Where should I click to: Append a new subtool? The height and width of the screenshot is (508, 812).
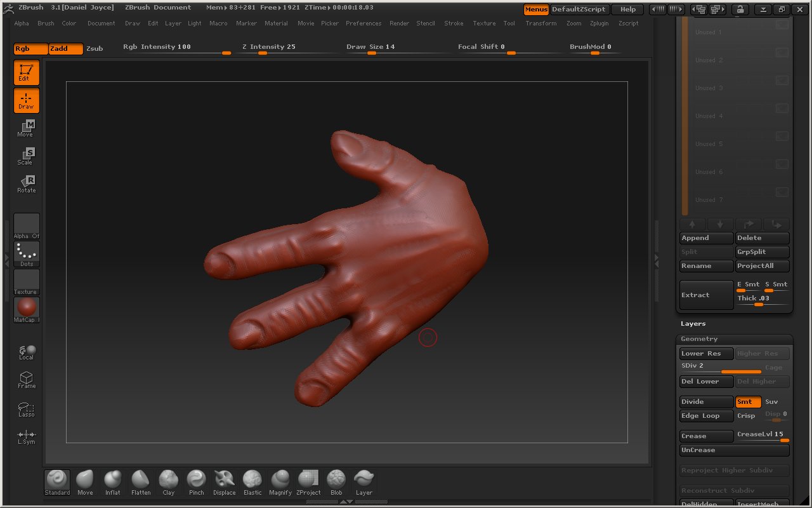pos(706,237)
